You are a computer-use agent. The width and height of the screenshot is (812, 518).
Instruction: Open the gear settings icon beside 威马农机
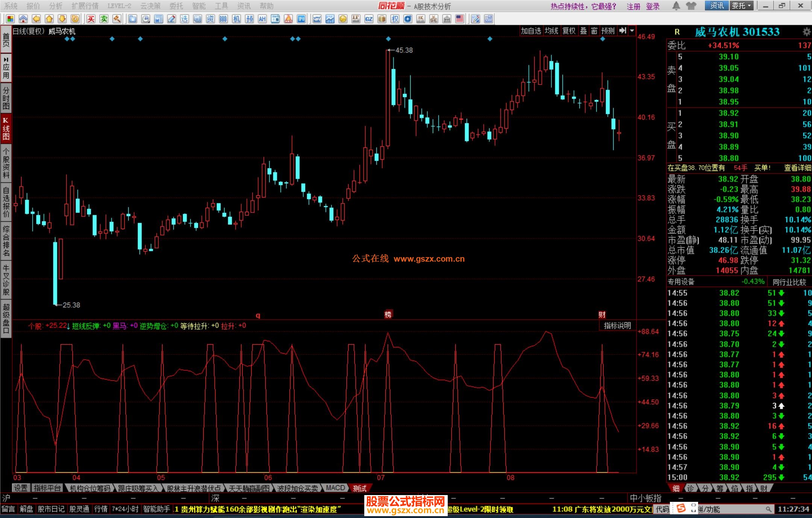click(x=806, y=32)
